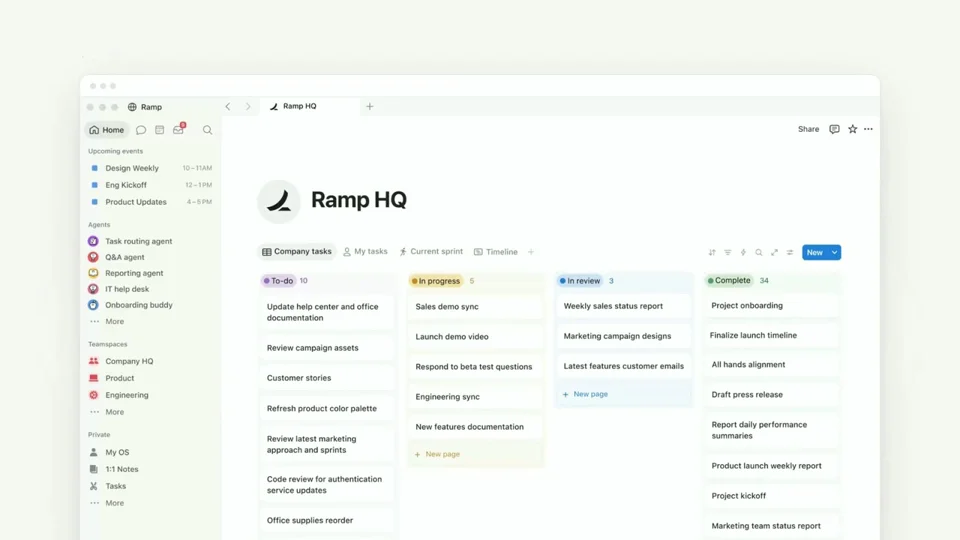This screenshot has width=960, height=540.
Task: Open the Ramp workspace switcher
Action: pyautogui.click(x=145, y=107)
